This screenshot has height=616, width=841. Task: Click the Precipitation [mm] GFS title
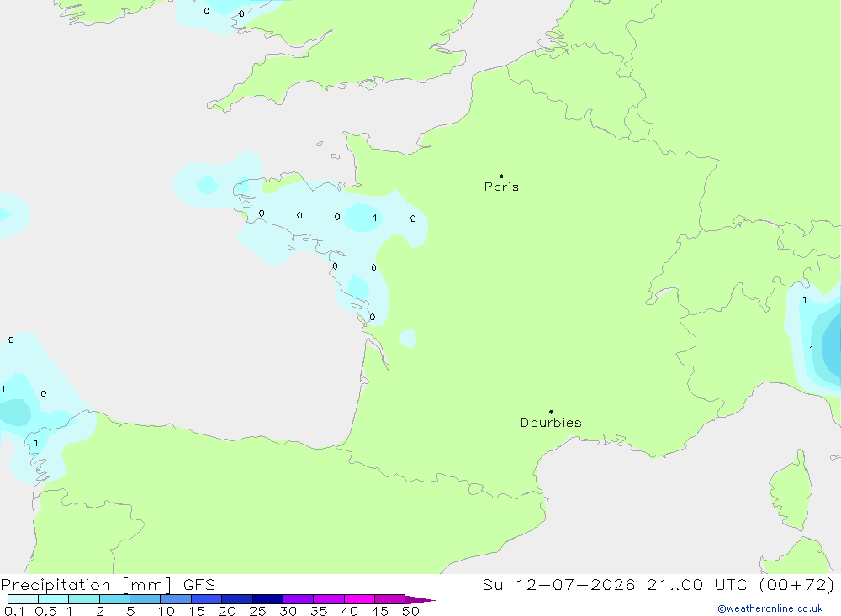point(108,585)
